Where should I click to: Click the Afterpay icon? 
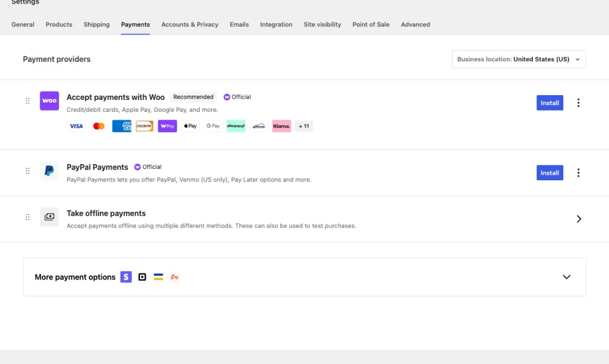236,126
